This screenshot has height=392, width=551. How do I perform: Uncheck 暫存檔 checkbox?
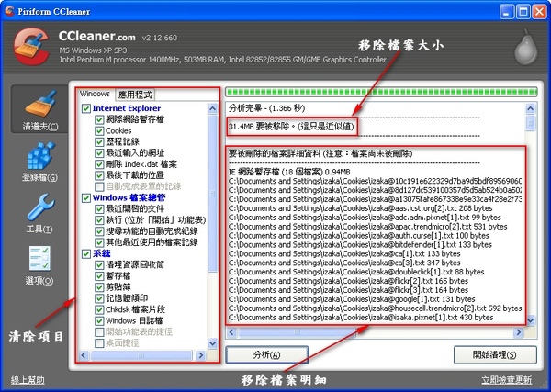[x=99, y=276]
